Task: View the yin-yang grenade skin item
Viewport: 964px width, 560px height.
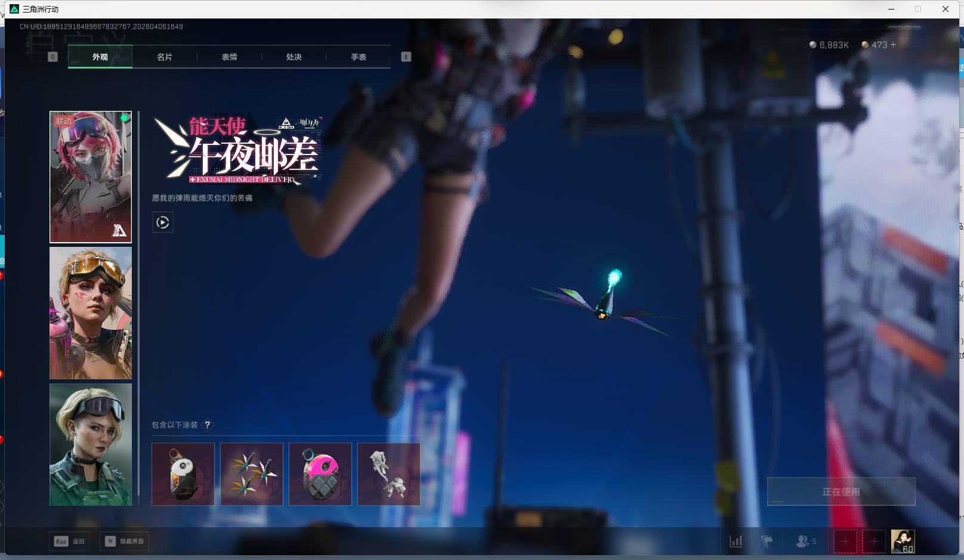Action: click(x=183, y=474)
